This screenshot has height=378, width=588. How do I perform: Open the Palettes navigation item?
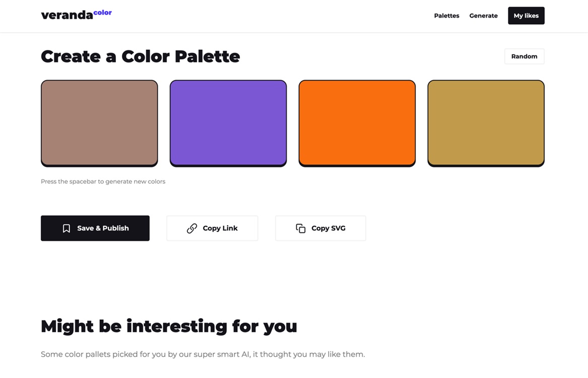(446, 16)
